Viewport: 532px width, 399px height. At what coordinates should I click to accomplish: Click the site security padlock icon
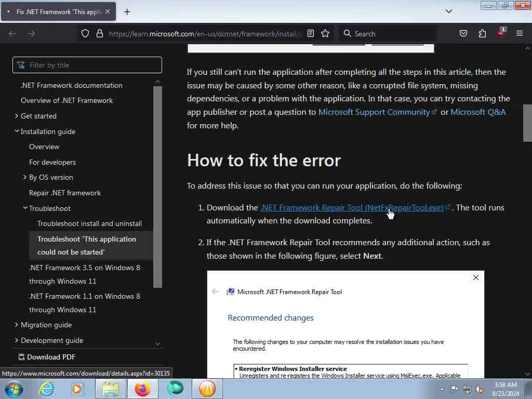99,33
